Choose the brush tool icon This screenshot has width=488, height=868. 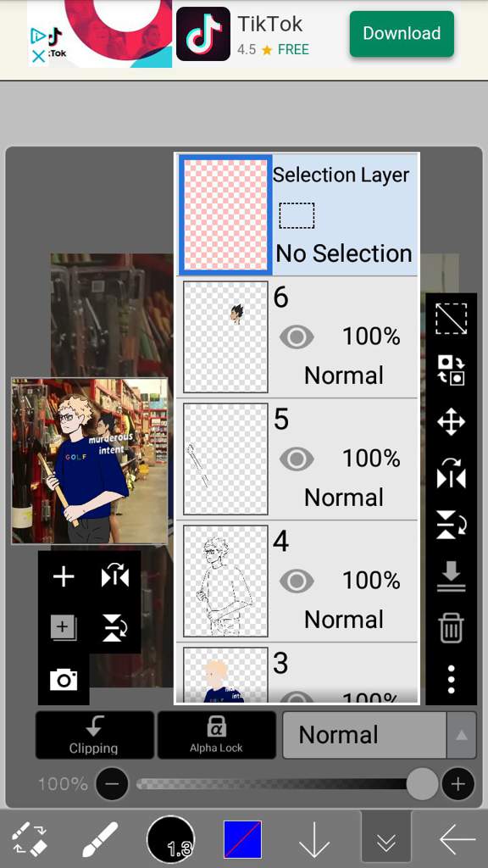pos(100,840)
